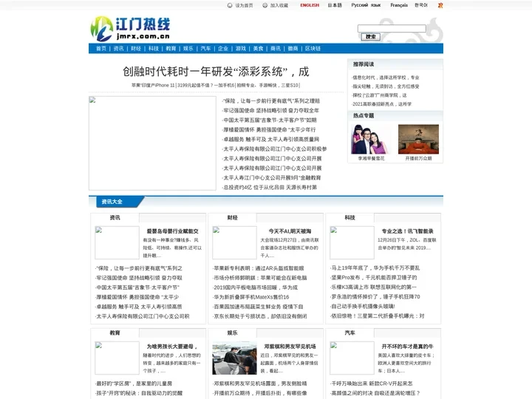Open 教育 in blue navigation bar

(x=171, y=49)
